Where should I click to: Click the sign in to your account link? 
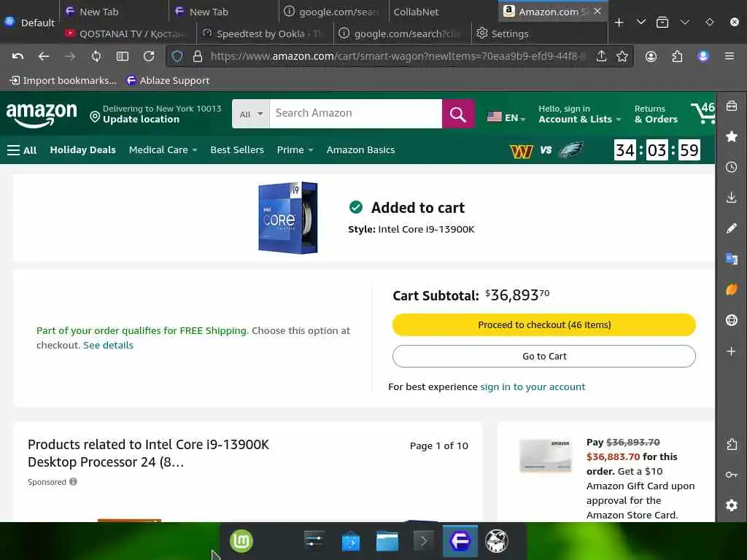(533, 386)
